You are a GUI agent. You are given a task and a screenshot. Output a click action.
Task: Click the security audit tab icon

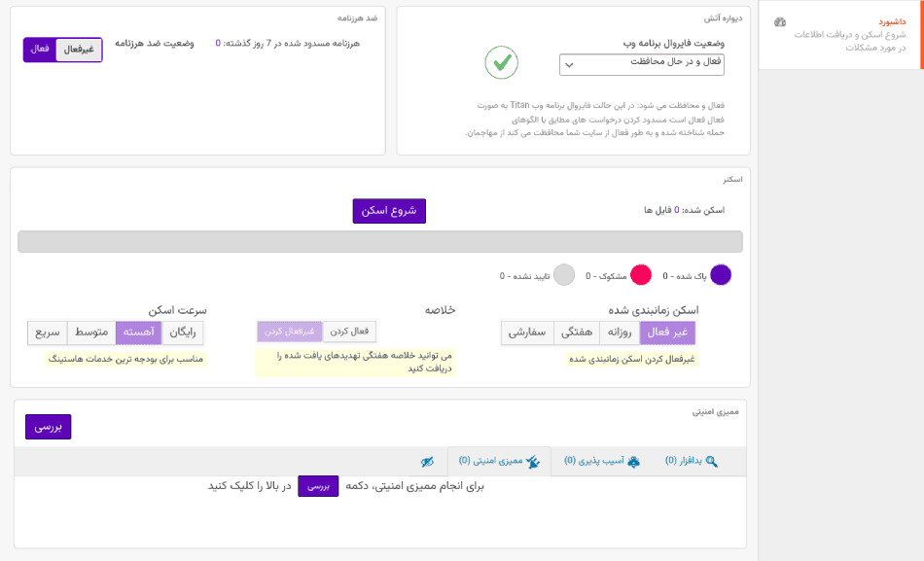click(533, 462)
